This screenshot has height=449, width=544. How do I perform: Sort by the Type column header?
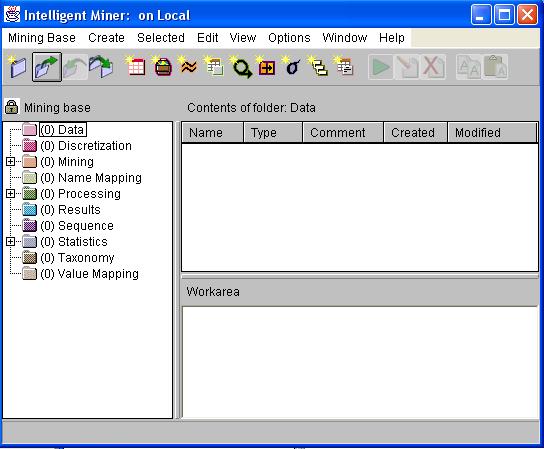pos(273,133)
